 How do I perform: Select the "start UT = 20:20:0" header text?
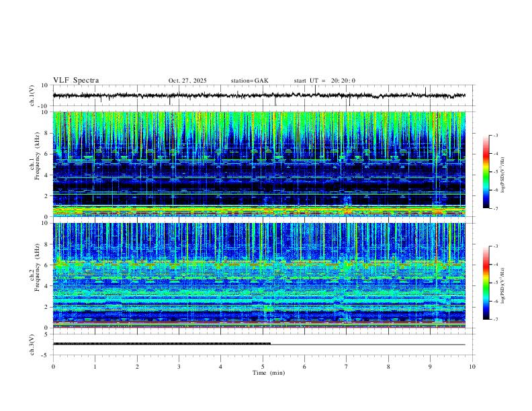click(324, 81)
